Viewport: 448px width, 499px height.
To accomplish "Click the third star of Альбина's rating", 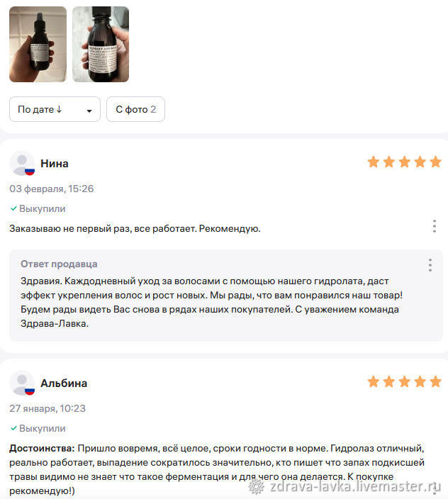I will (x=405, y=381).
